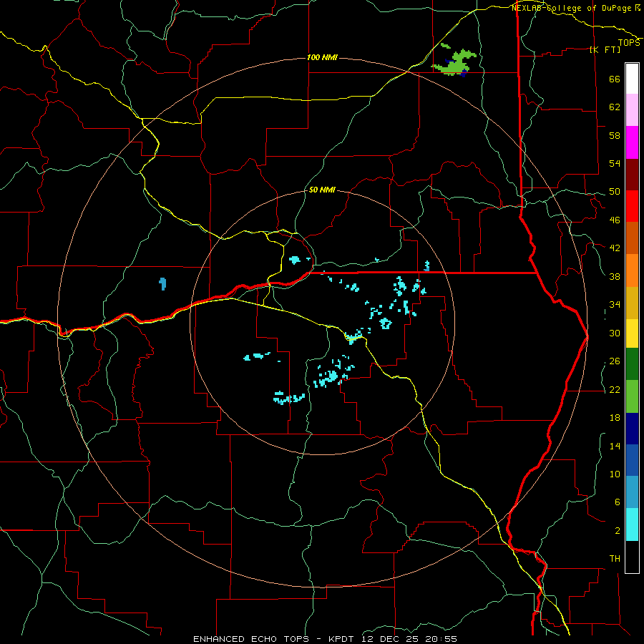This screenshot has width=644, height=644.
Task: Click the cyan swatch near the legend bottom
Action: [x=632, y=525]
